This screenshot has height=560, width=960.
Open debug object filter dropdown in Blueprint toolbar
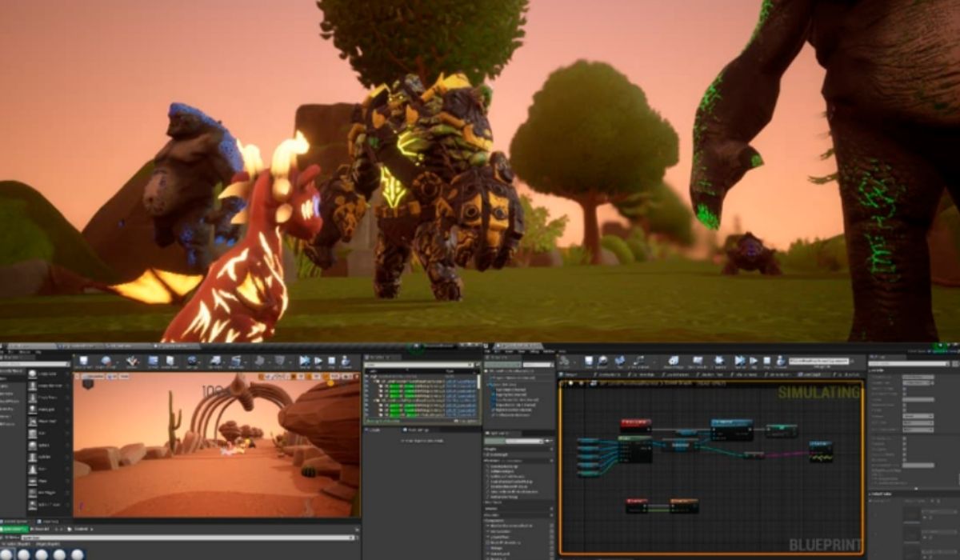click(x=818, y=361)
